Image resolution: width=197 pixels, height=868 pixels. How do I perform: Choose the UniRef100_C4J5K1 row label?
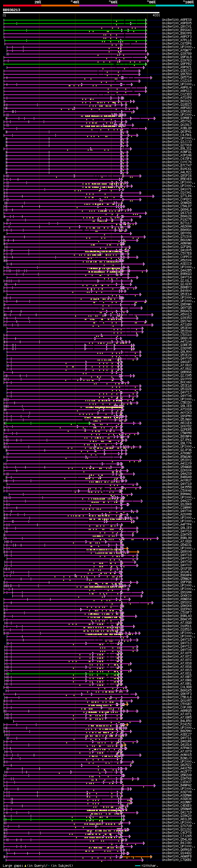coord(177,135)
